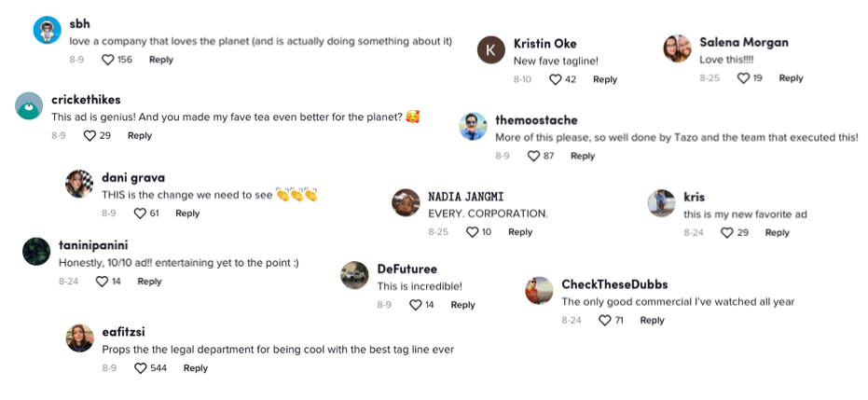
Task: Open Salena Morgan's profile name
Action: [744, 42]
